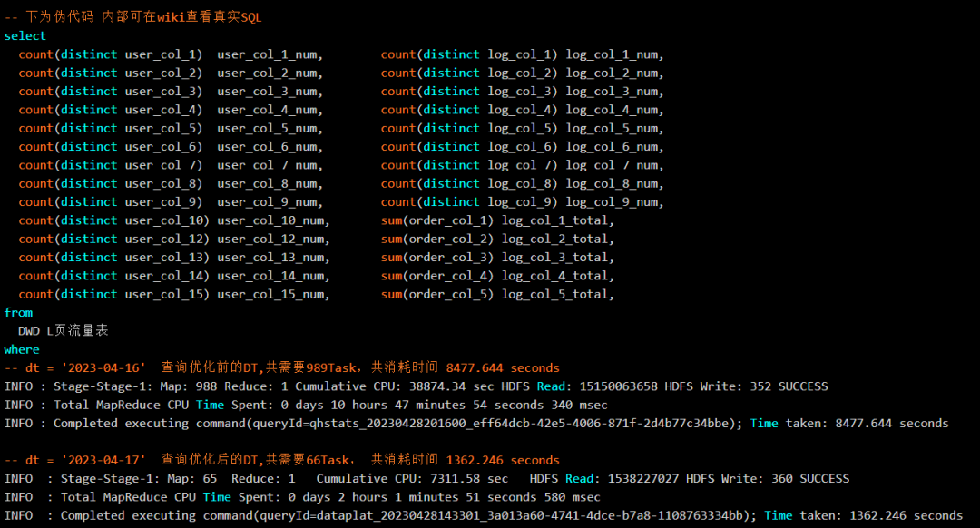This screenshot has width=980, height=528.
Task: Click the "from" keyword
Action: [x=18, y=312]
